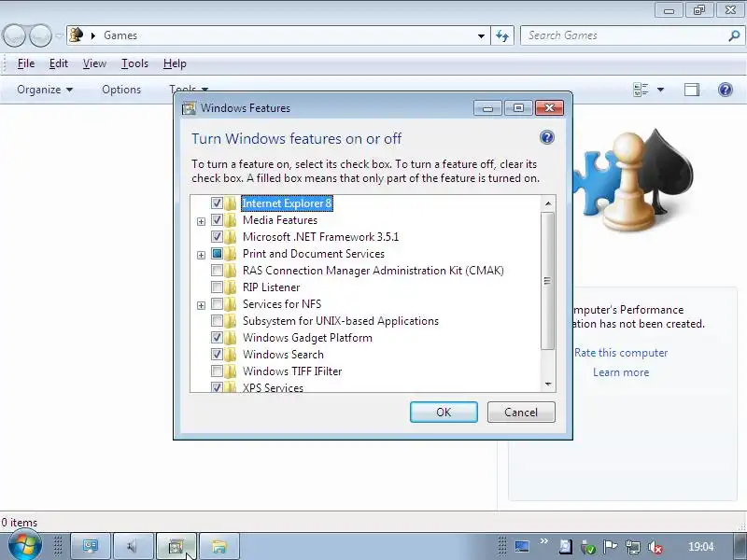
Task: Enable the Windows TIFF IFilter checkbox
Action: (217, 371)
